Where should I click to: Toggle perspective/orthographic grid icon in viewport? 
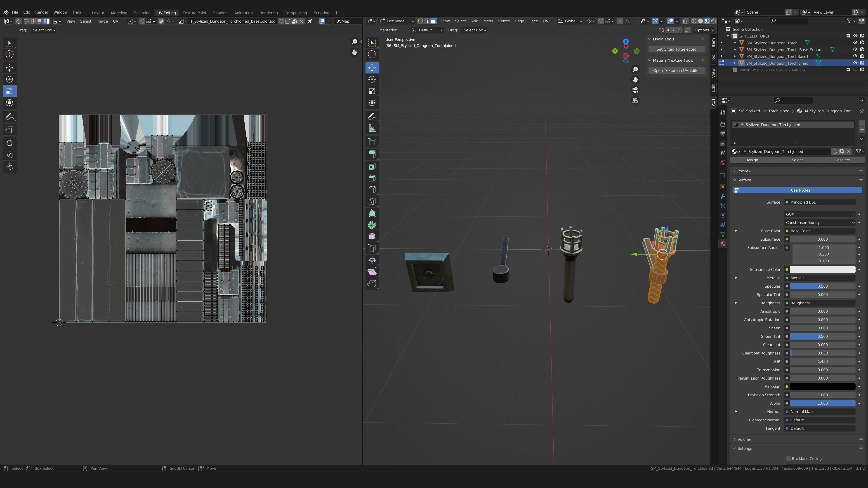click(x=635, y=100)
